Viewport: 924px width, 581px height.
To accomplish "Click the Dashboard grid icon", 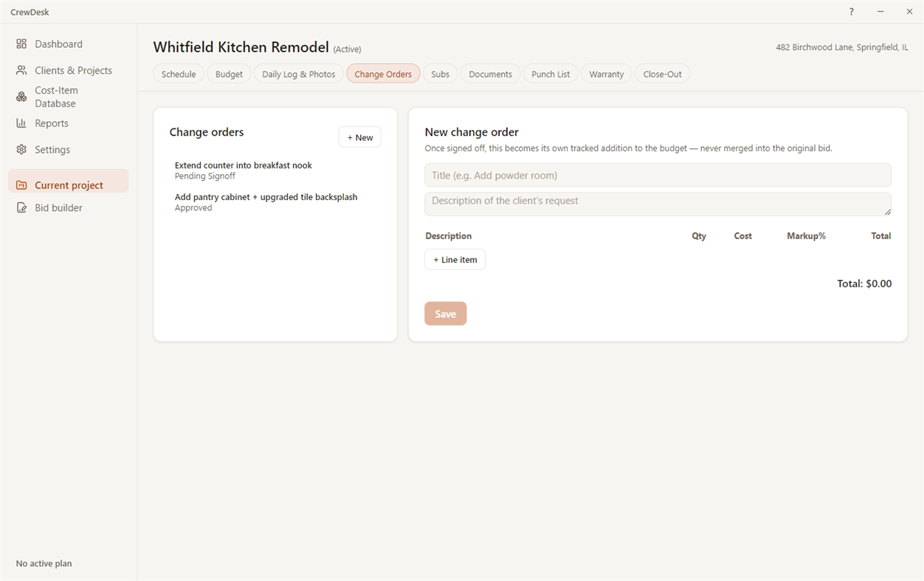I will (21, 44).
